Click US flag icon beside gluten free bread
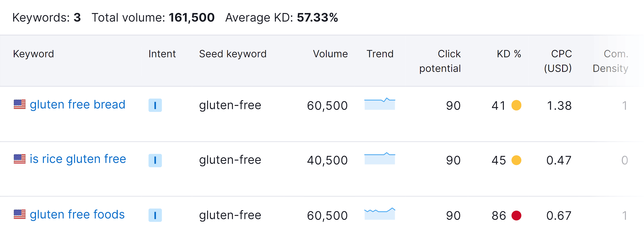This screenshot has width=644, height=235. click(x=20, y=104)
